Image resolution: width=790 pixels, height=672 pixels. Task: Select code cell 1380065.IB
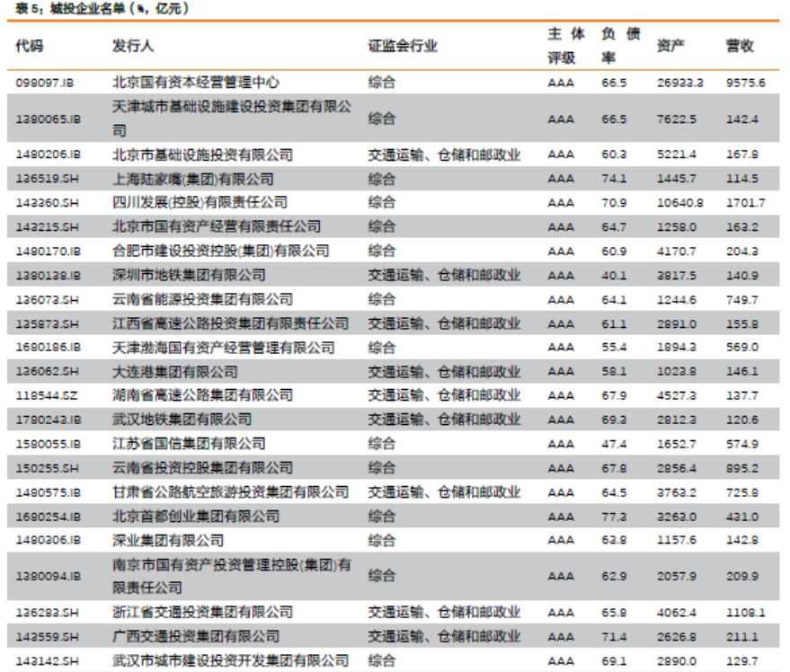pos(48,119)
